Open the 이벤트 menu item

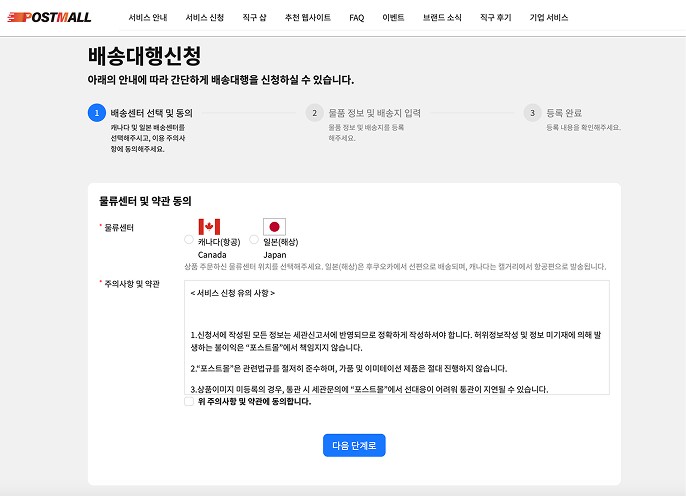pyautogui.click(x=394, y=18)
